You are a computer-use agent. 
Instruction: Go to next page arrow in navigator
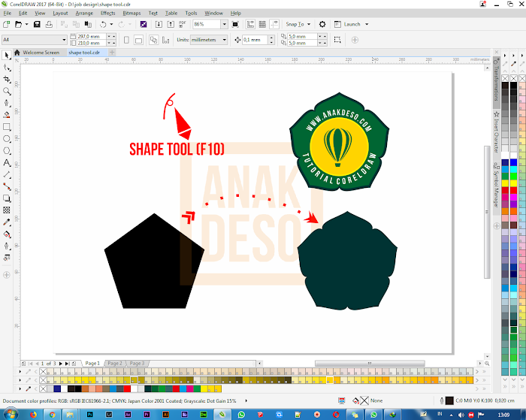pyautogui.click(x=60, y=364)
